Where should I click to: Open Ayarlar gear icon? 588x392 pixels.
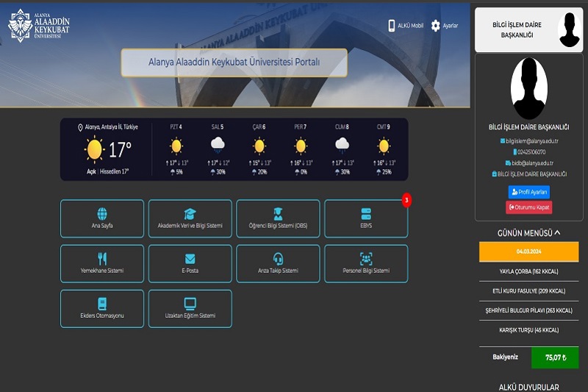435,26
